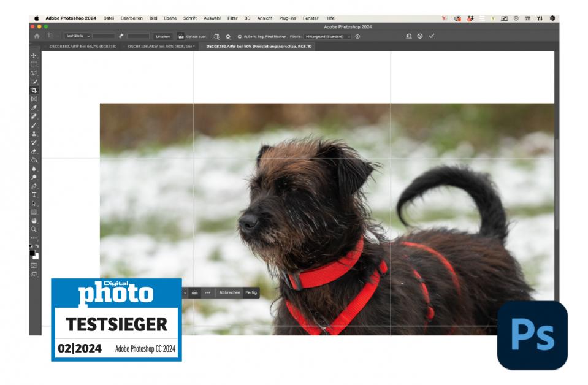The width and height of the screenshot is (588, 385).
Task: Click the Löschen button in options bar
Action: coord(162,36)
